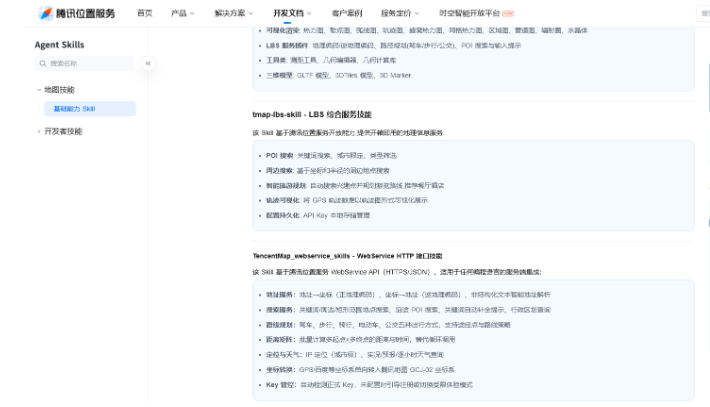Click the 轨迹可视化 GPS bullet item

347,200
